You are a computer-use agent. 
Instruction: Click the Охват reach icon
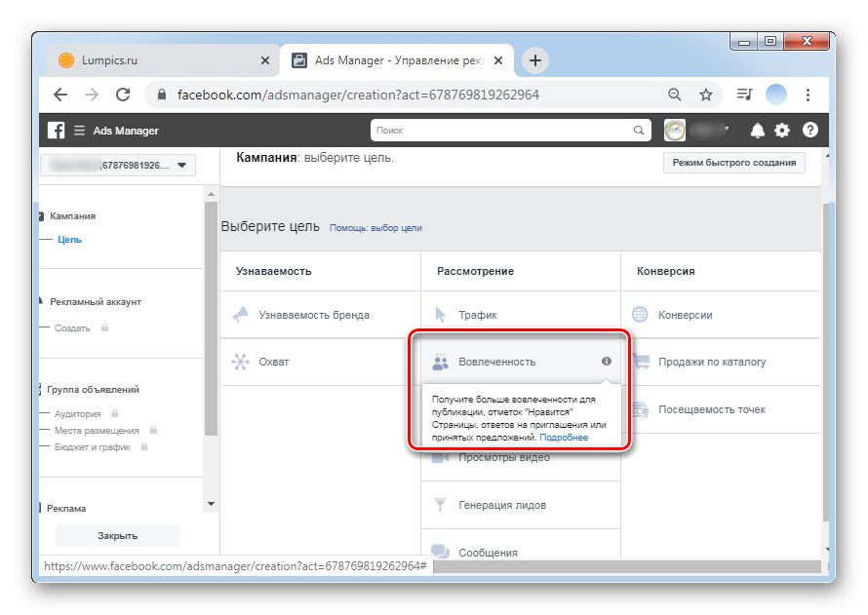pos(240,362)
